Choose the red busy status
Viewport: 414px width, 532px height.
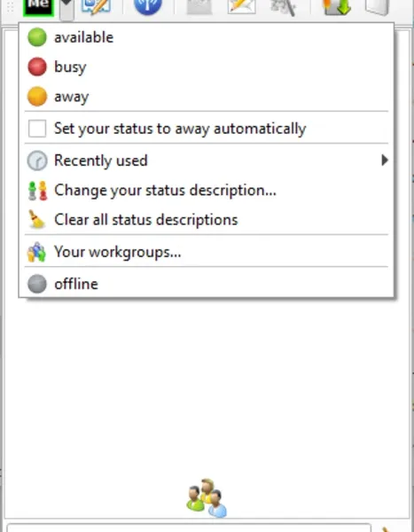coord(207,66)
